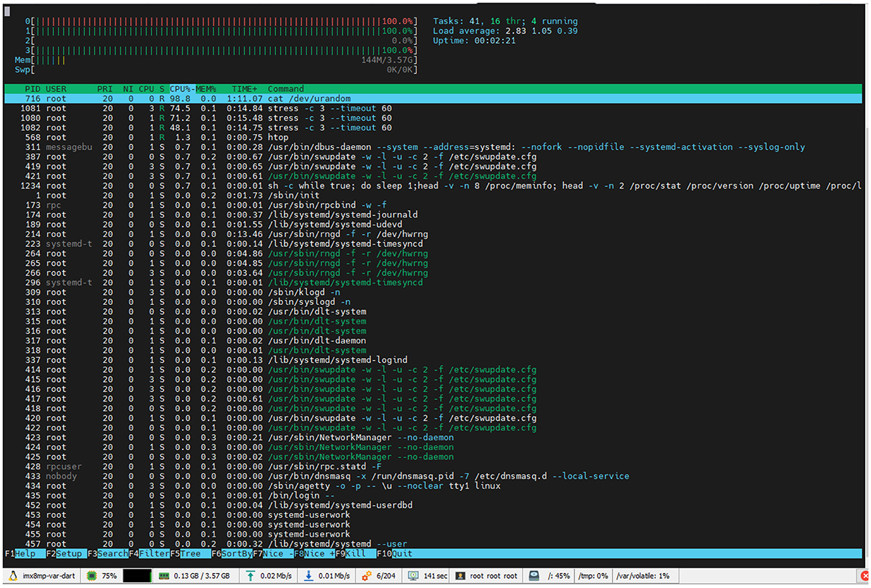Click the green upload speed arrow
This screenshot has height=588, width=871.
[250, 576]
